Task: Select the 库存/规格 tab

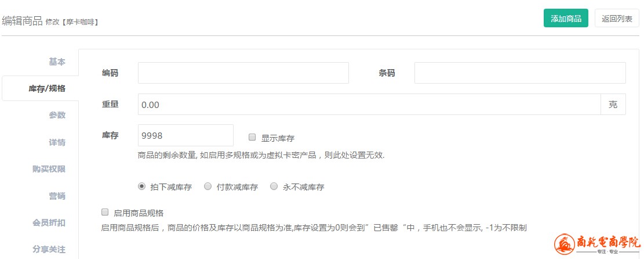Action: pos(46,88)
